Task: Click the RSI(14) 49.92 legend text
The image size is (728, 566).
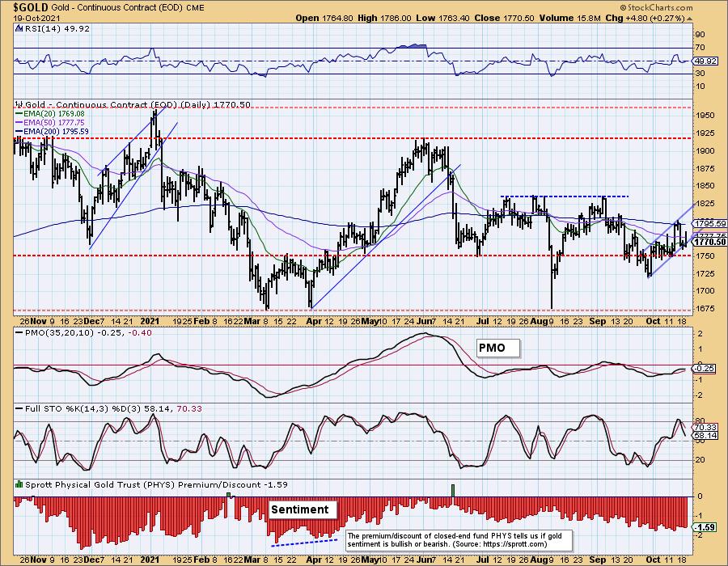Action: 56,28
